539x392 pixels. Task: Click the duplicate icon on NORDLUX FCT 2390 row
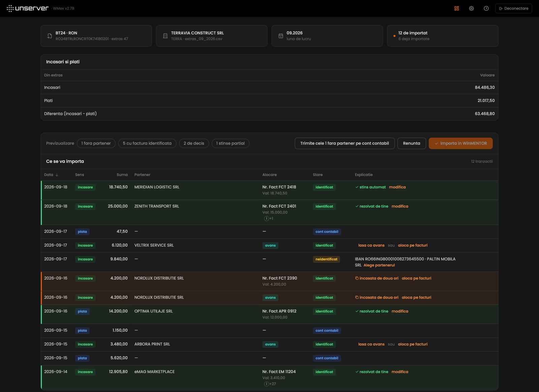pos(357,278)
